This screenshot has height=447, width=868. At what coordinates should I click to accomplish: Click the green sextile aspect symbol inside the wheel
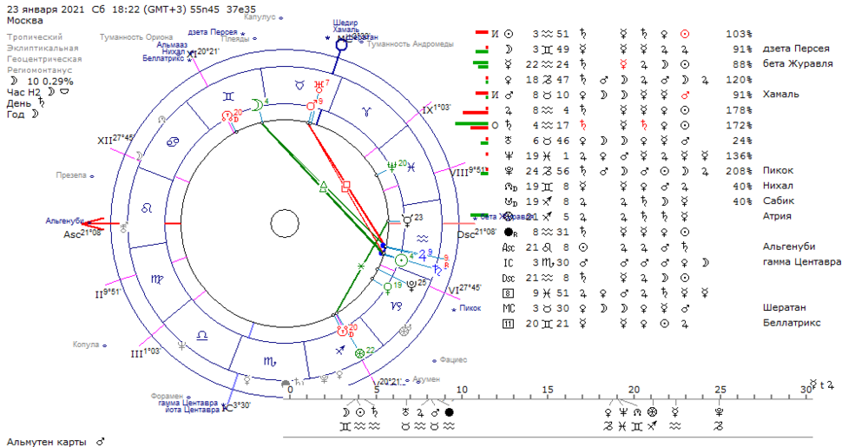pyautogui.click(x=360, y=266)
